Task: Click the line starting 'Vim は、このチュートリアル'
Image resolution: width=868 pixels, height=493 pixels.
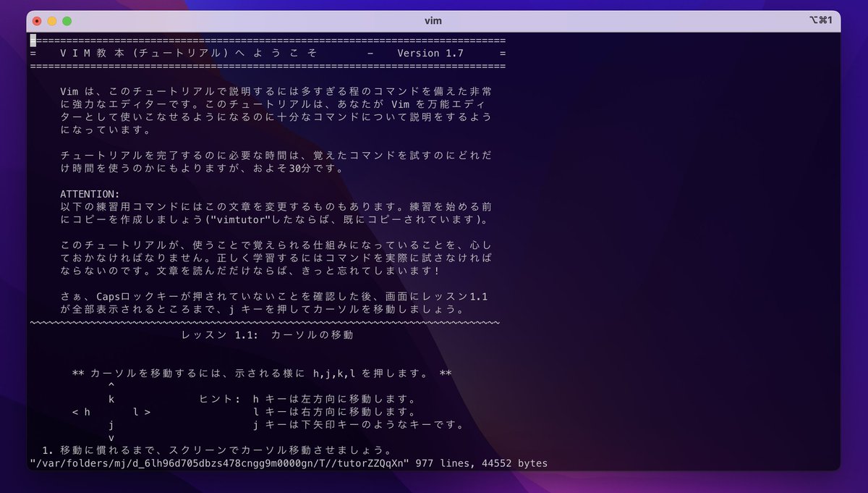Action: (278, 91)
